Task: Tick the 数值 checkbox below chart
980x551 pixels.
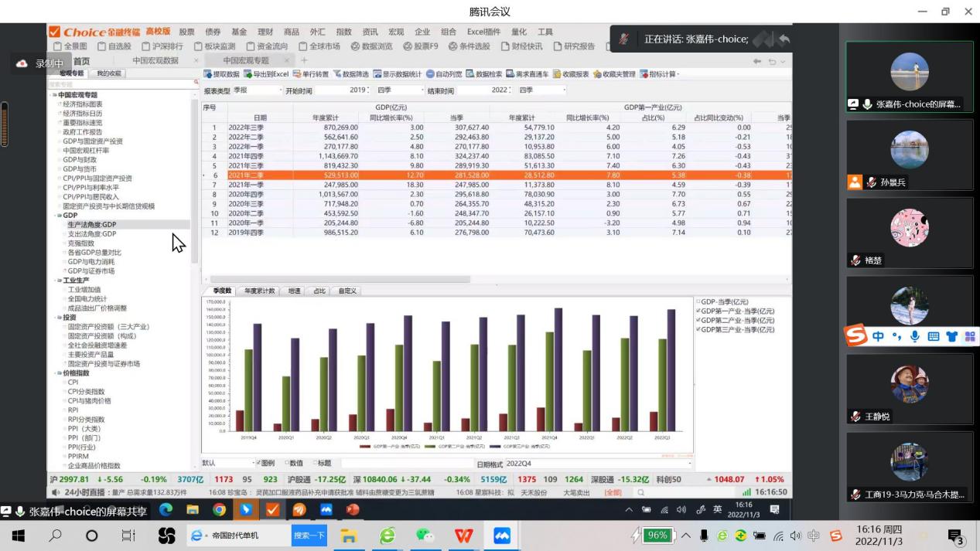Action: pos(285,464)
